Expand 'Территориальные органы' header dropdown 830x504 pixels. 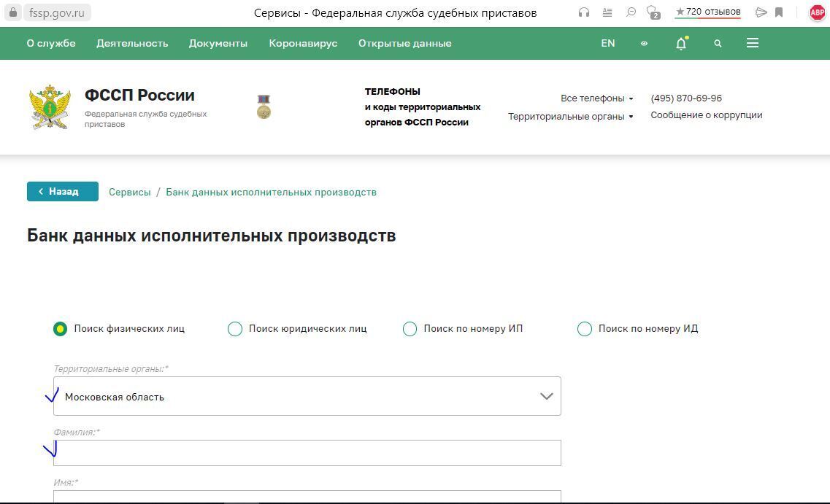click(x=570, y=116)
